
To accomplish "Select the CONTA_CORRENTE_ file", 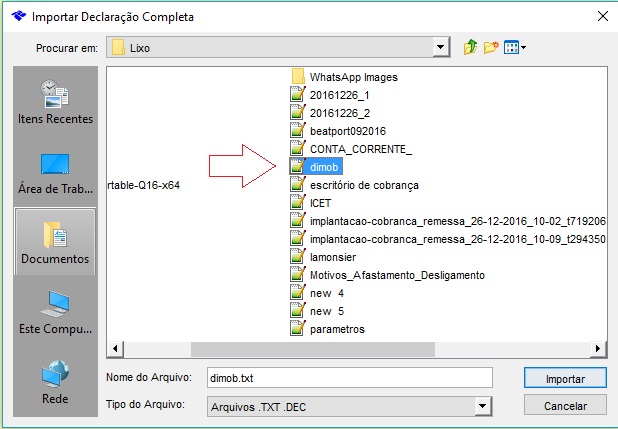I will coord(360,149).
